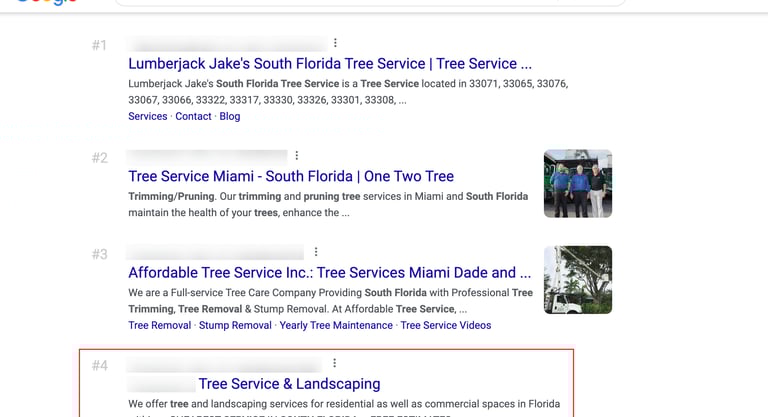Click snippet text starting 'Trimming/Pruning. Our trimming'
This screenshot has height=417, width=768.
click(x=328, y=204)
